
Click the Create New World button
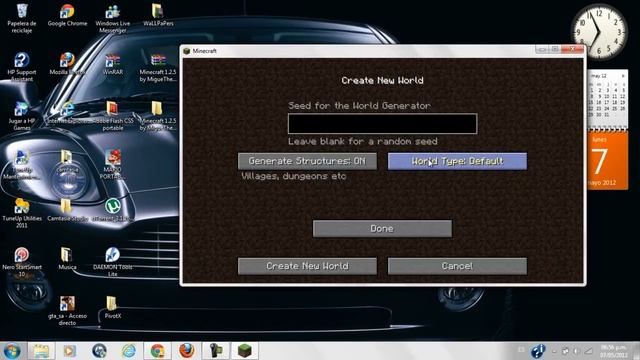(x=307, y=266)
